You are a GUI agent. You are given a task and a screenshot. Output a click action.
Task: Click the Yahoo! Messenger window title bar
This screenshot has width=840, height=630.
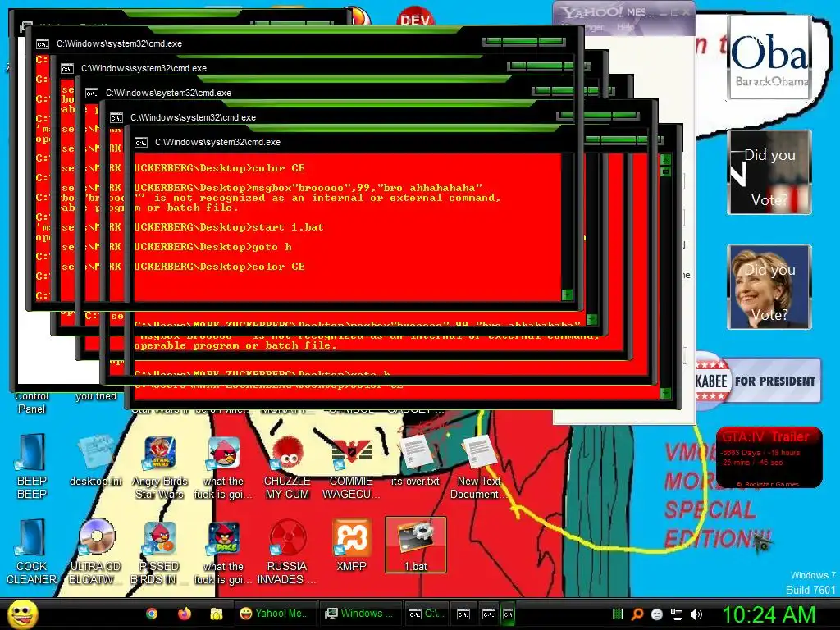pyautogui.click(x=624, y=11)
